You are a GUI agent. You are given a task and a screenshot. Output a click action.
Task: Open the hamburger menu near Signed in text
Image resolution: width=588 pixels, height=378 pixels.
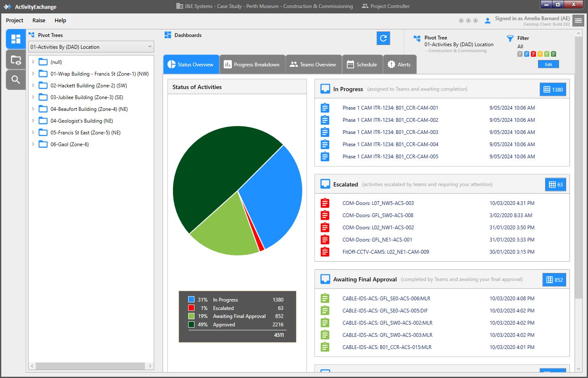578,20
